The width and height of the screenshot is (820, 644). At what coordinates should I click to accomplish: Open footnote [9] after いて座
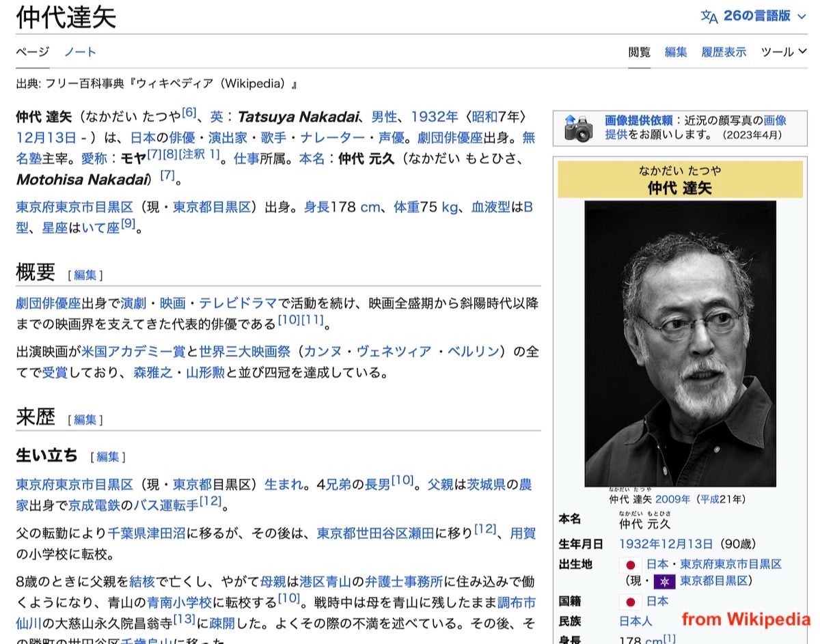point(128,224)
